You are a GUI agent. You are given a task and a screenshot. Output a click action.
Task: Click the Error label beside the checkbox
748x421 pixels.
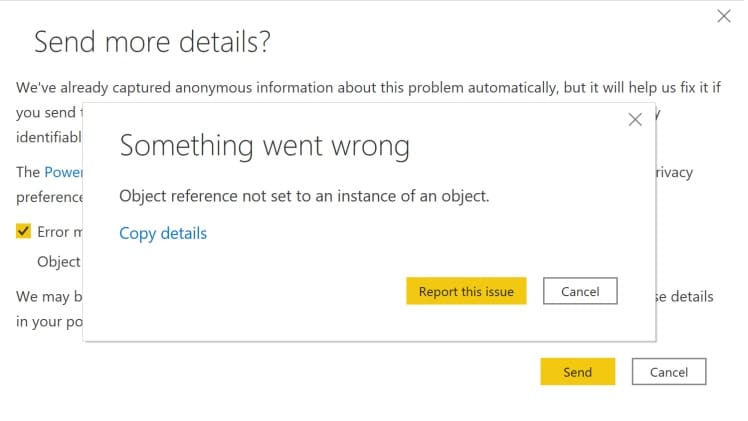(53, 232)
